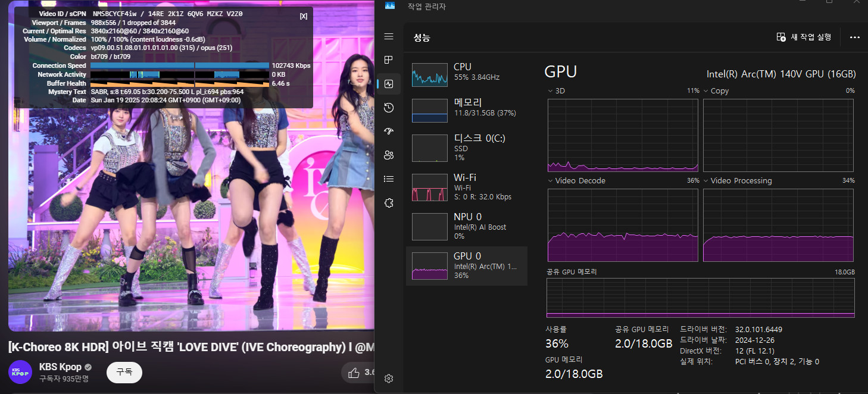Viewport: 868px width, 394px height.
Task: Select CPU in the performance list
Action: point(467,75)
